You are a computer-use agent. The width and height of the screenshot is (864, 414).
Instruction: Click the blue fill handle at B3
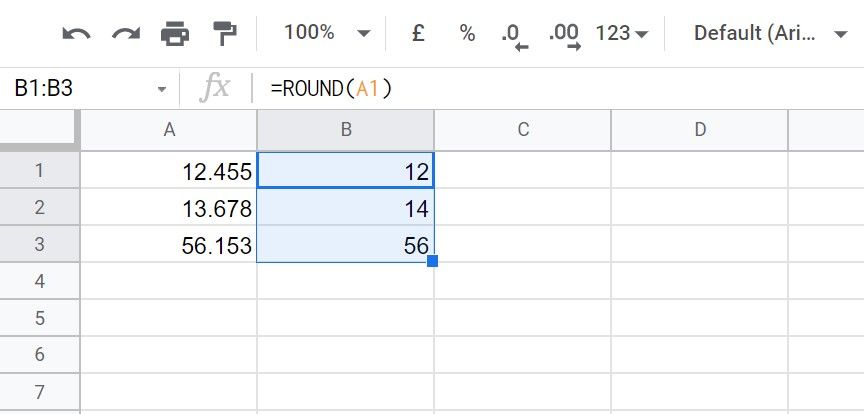tap(433, 261)
